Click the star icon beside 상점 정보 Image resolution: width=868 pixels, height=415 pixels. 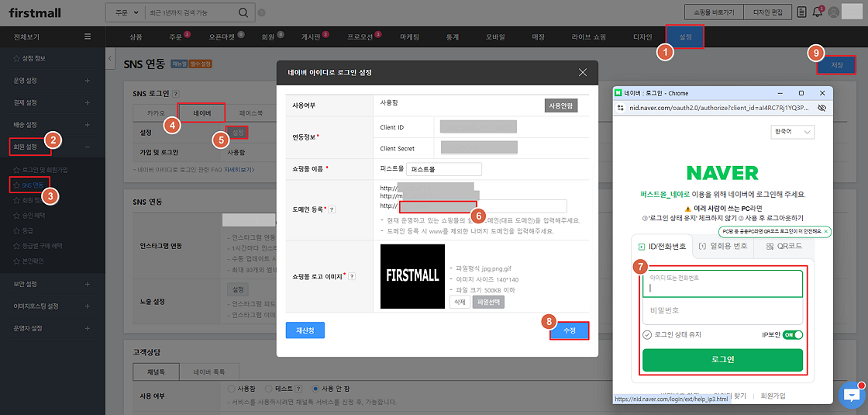(16, 58)
